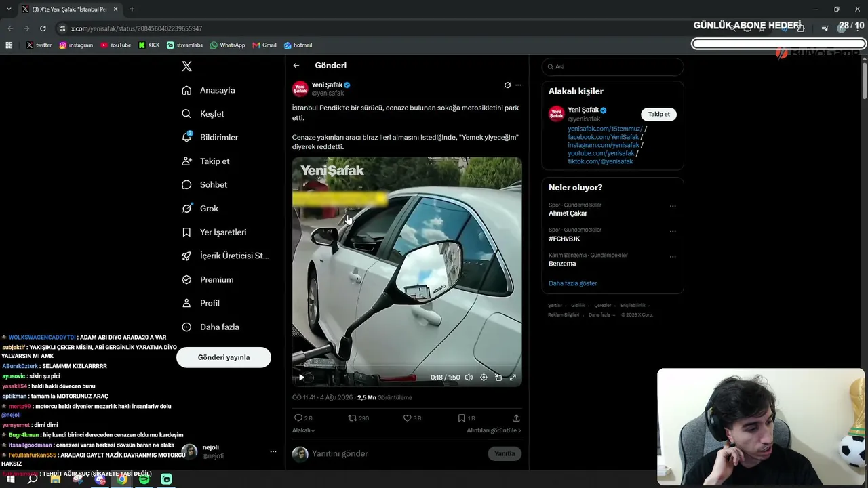Click the Grok icon on the post header

[x=507, y=85]
